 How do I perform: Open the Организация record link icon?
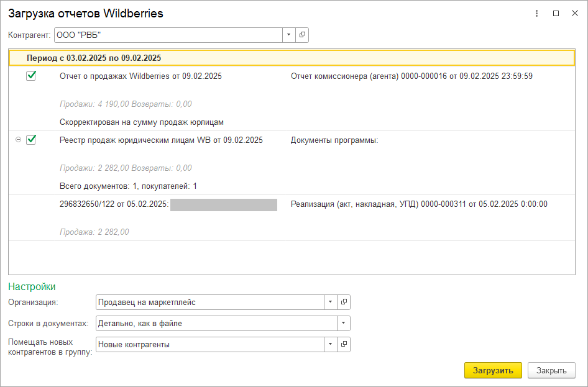click(344, 303)
